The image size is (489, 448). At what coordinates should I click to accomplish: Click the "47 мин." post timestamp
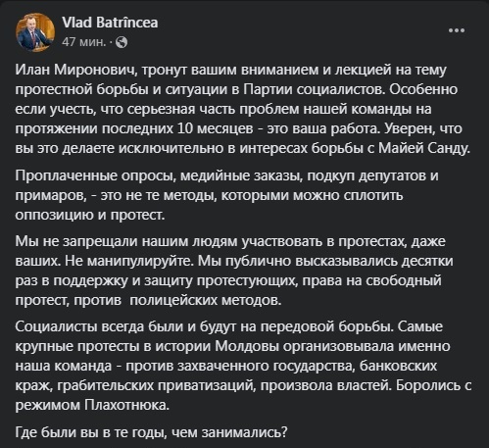tap(84, 42)
